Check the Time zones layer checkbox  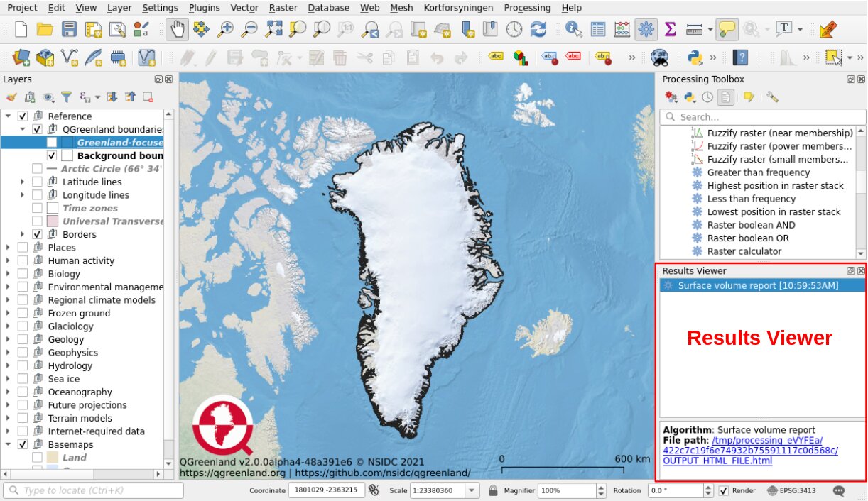(x=37, y=209)
